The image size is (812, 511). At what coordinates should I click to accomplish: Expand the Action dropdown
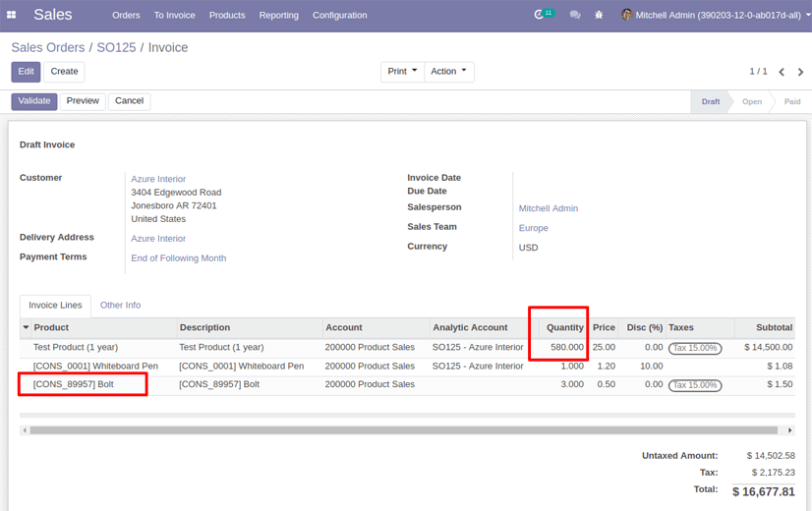point(449,72)
